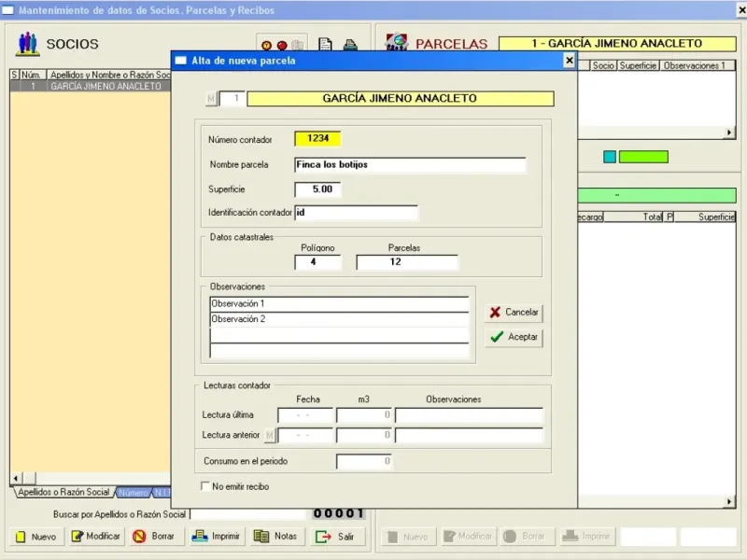Click the Socios people group icon
Screen dimensions: 747x560
pos(28,43)
